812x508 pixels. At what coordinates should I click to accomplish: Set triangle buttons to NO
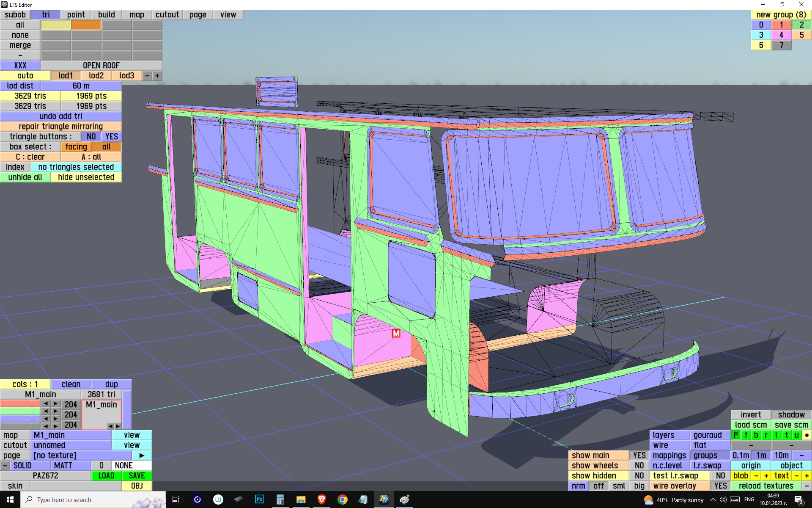(91, 136)
